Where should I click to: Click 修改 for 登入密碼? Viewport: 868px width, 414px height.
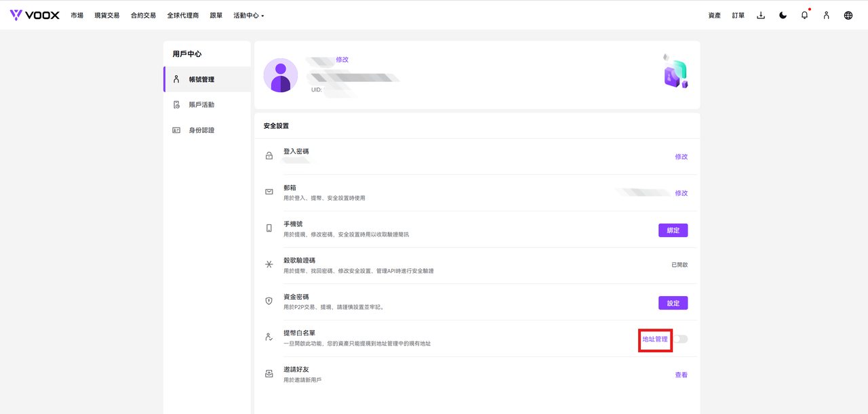(681, 157)
